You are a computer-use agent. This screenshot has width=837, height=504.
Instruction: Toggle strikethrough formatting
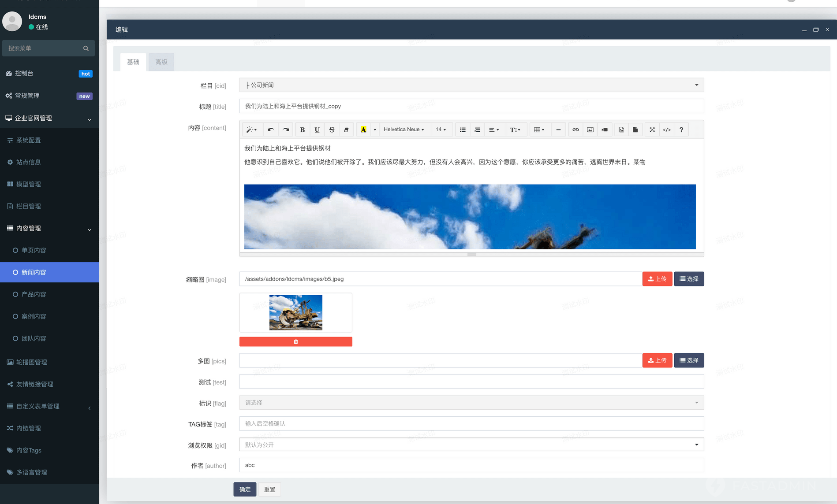(x=332, y=130)
